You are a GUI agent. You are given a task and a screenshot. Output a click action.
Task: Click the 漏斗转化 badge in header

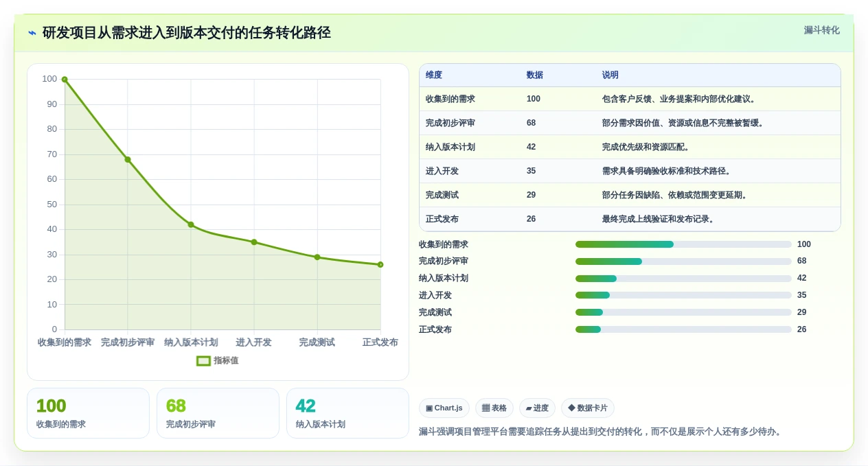click(821, 30)
